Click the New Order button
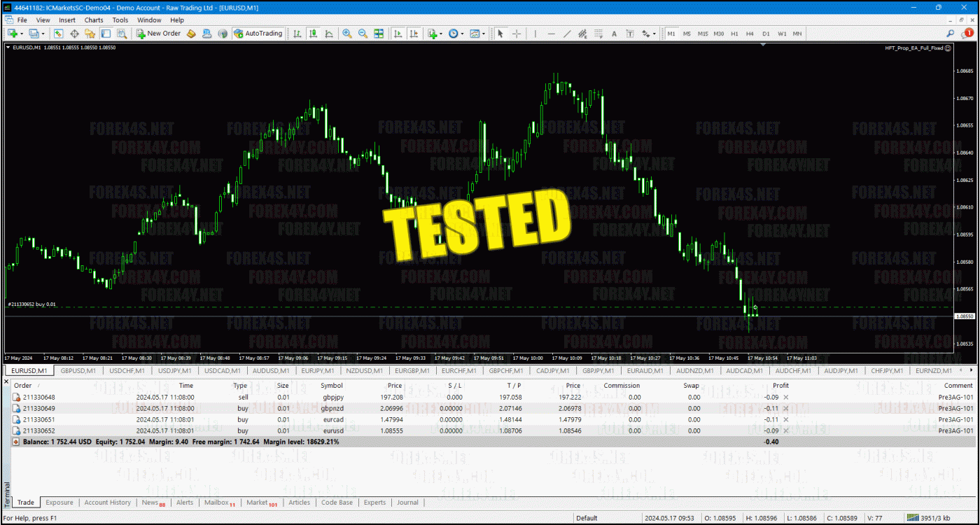The image size is (980, 525). [x=158, y=34]
